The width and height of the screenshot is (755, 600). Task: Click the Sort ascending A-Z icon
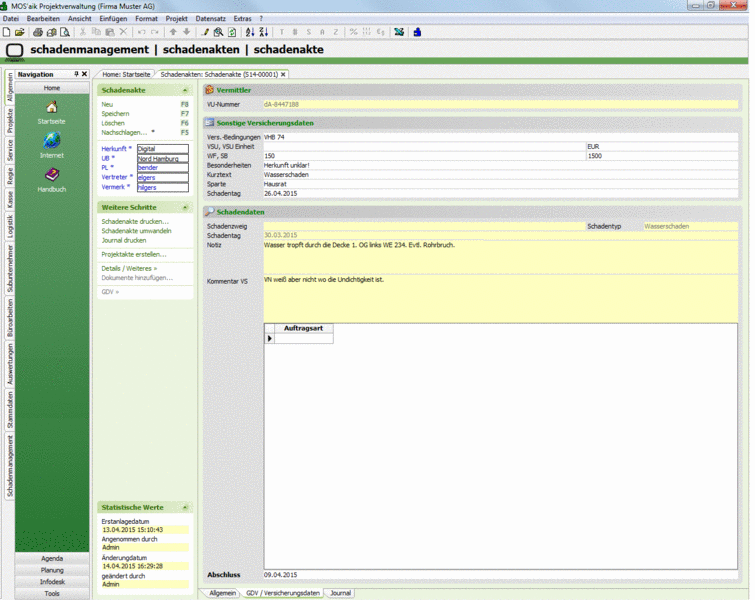(250, 32)
